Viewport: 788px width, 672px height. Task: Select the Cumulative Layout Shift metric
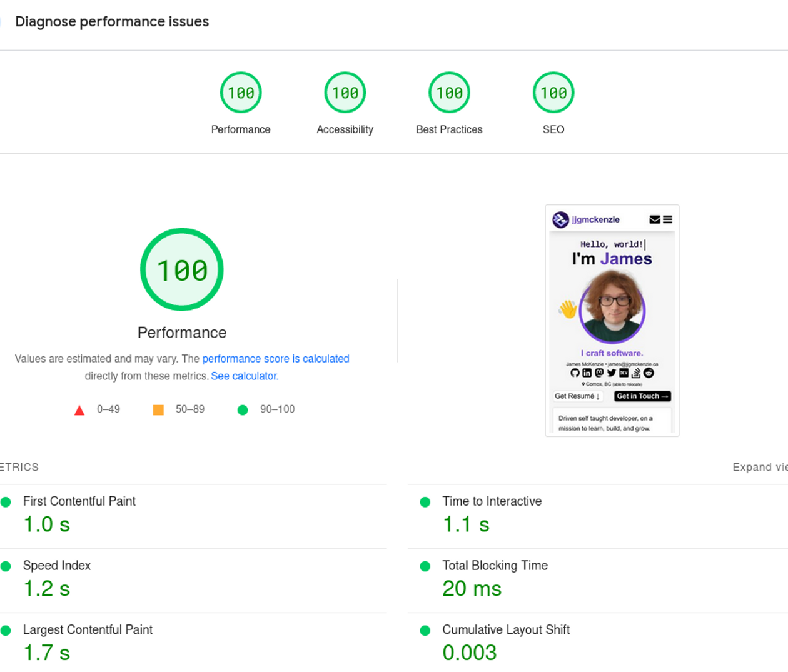pos(505,630)
